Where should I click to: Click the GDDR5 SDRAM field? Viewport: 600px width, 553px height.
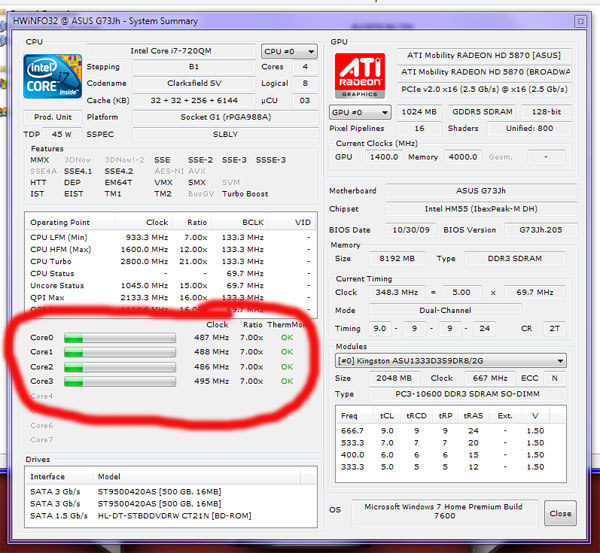482,112
